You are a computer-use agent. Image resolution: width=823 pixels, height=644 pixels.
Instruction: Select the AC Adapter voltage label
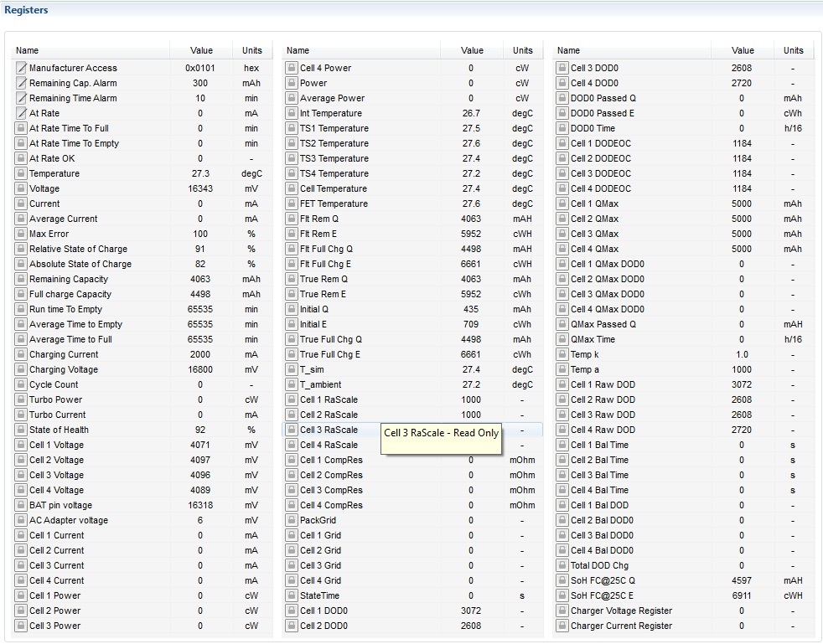69,521
